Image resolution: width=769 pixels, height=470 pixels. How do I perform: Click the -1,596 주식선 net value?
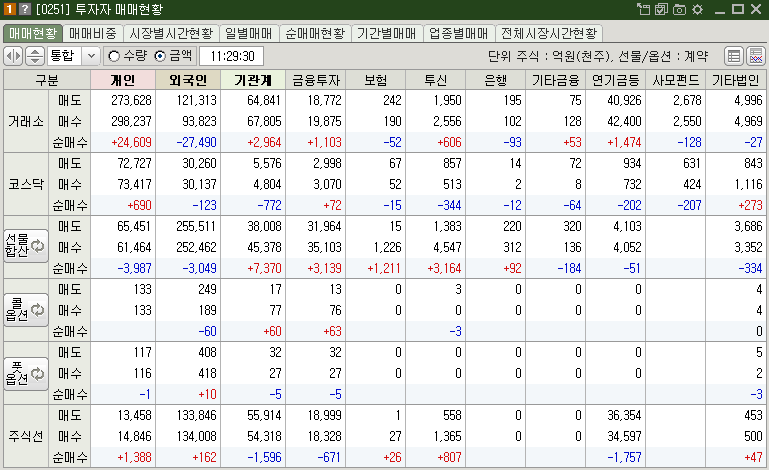coord(264,458)
